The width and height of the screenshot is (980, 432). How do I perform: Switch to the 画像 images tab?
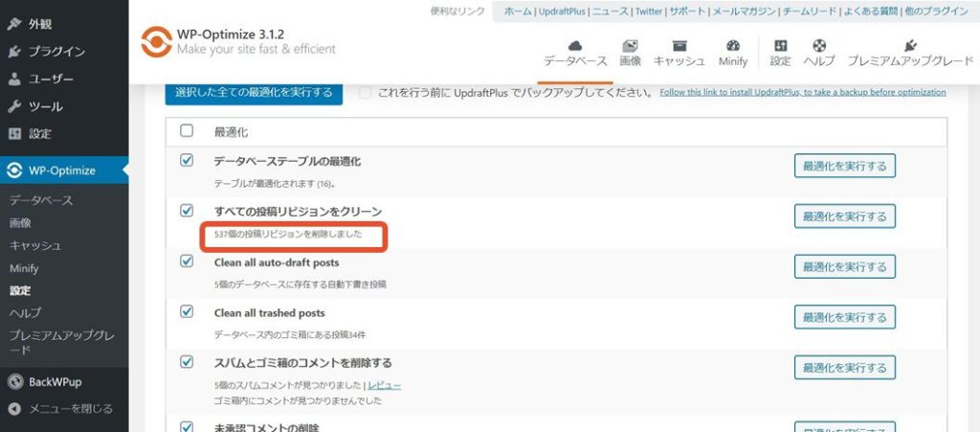[x=630, y=55]
